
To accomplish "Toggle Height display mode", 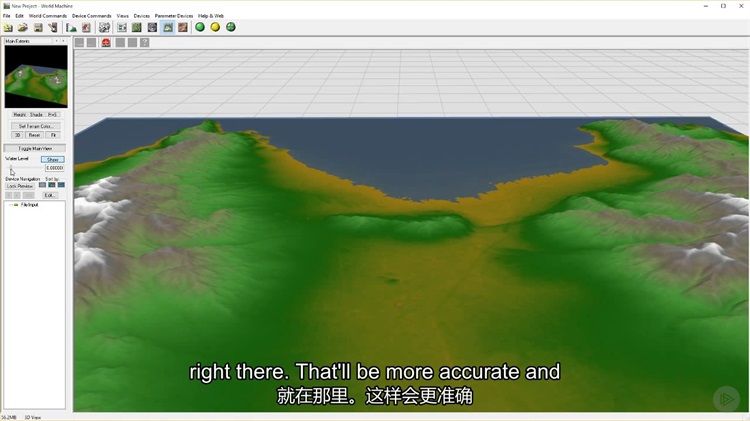I will coord(20,115).
